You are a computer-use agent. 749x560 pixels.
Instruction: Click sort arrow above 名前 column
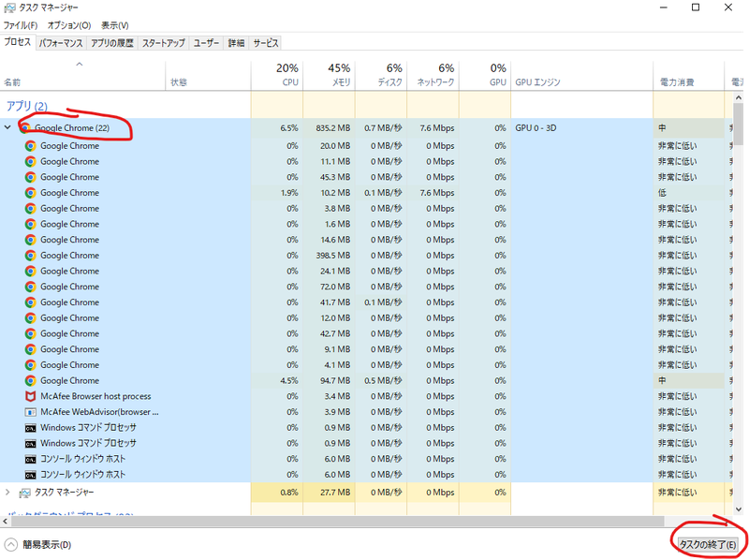(x=80, y=64)
